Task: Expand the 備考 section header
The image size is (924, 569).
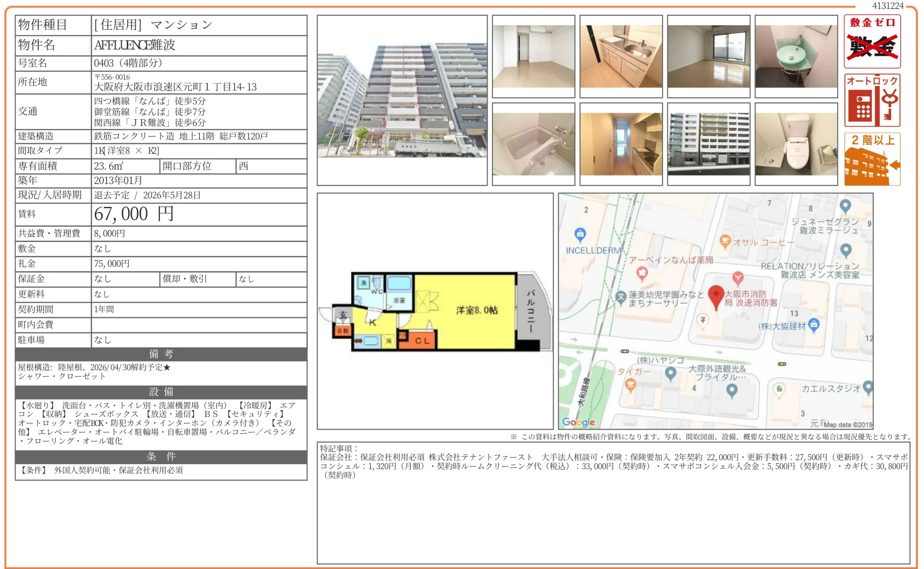Action: (160, 354)
